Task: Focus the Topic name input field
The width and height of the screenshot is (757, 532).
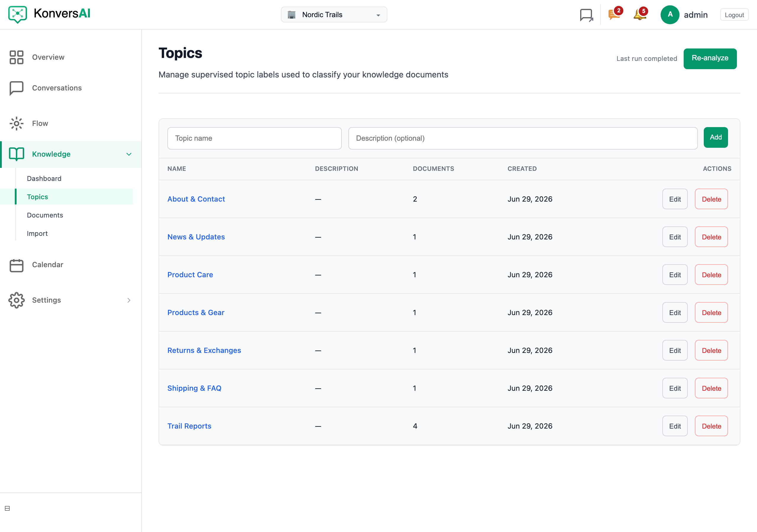Action: pos(254,138)
